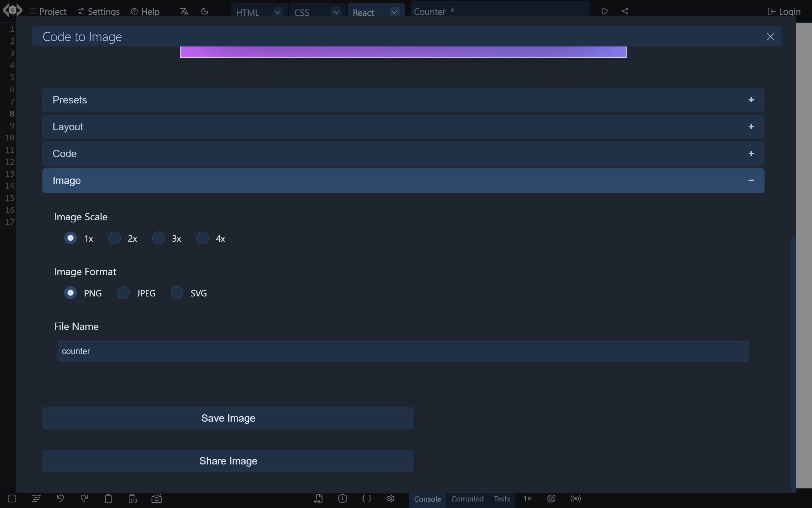Select 2x image scale
812x508 pixels.
(x=115, y=238)
